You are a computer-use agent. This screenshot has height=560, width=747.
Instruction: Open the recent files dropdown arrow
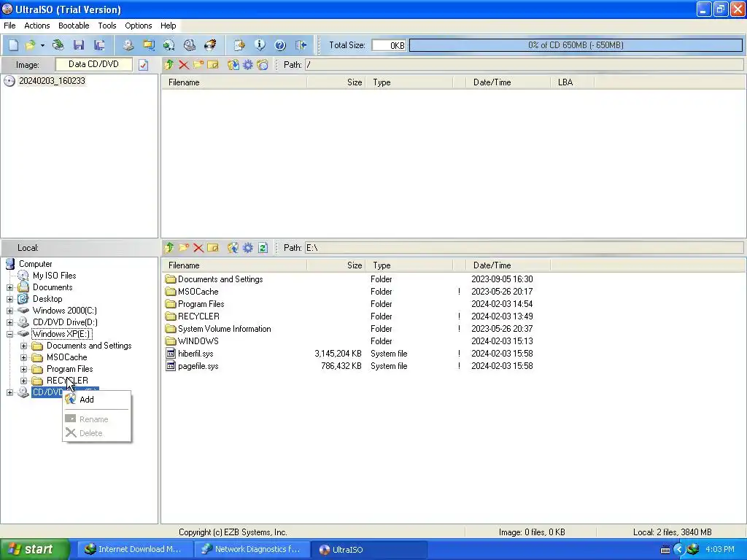pos(42,45)
